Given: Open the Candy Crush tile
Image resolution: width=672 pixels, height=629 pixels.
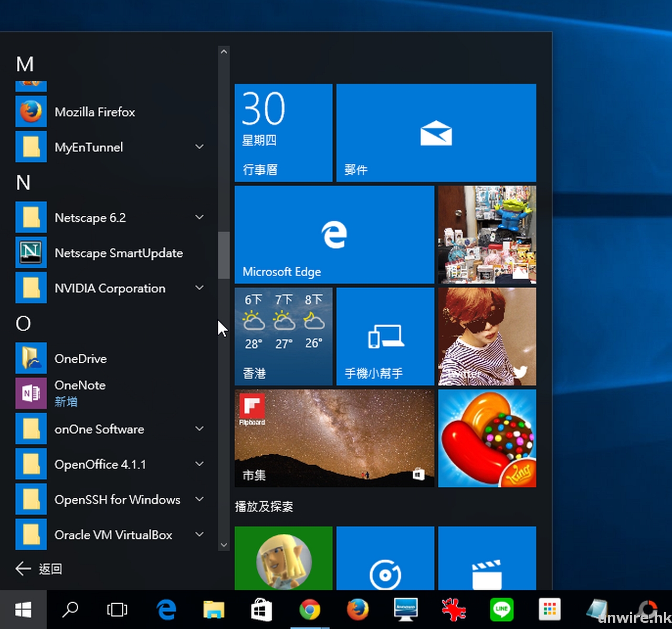Looking at the screenshot, I should (487, 438).
